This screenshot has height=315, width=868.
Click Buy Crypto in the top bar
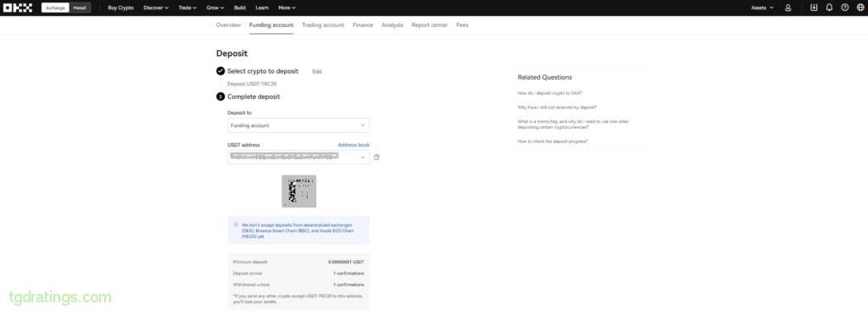click(120, 8)
